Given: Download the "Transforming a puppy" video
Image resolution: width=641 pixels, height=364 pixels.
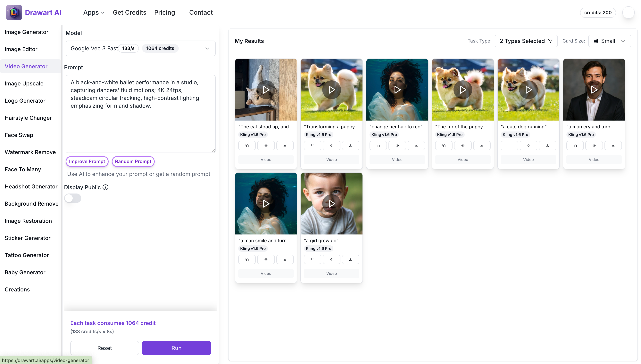Looking at the screenshot, I should [x=350, y=146].
